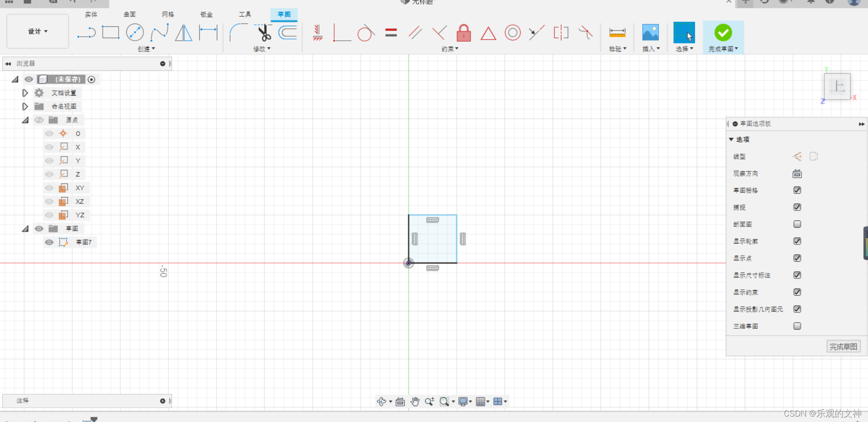Apply Symmetry constraint

coord(561,33)
